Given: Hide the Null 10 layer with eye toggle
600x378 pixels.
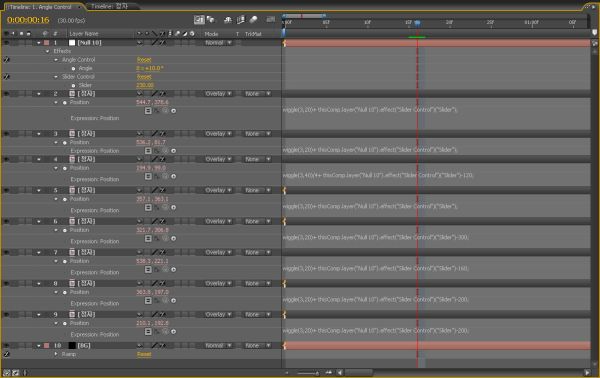Looking at the screenshot, I should pyautogui.click(x=6, y=42).
